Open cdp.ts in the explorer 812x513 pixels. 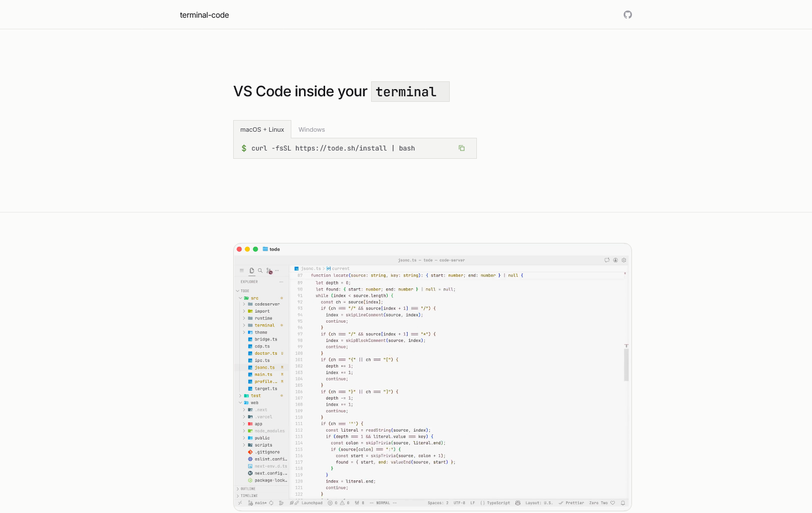[x=262, y=346]
